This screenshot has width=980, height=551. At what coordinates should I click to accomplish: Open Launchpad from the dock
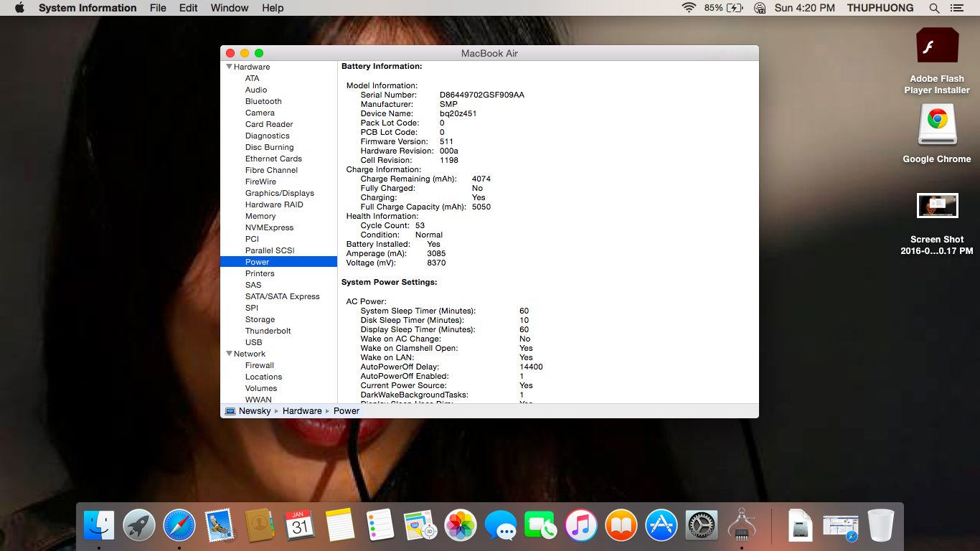pyautogui.click(x=138, y=525)
